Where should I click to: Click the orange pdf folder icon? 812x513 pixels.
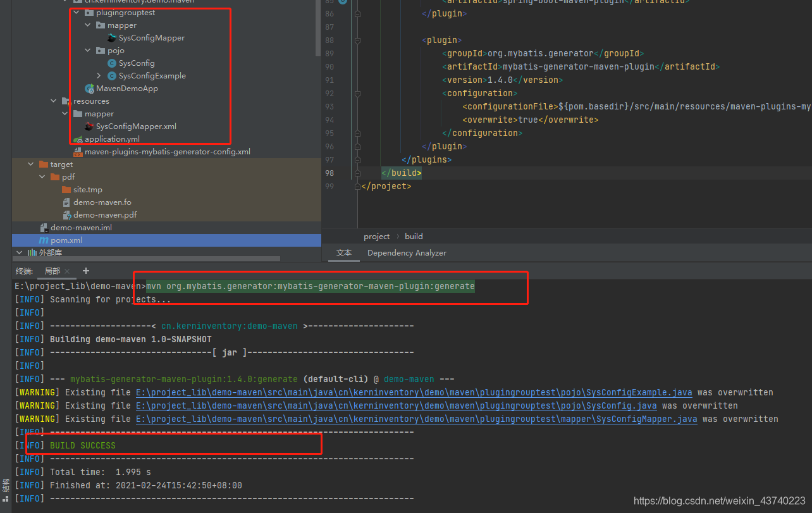[x=55, y=177]
